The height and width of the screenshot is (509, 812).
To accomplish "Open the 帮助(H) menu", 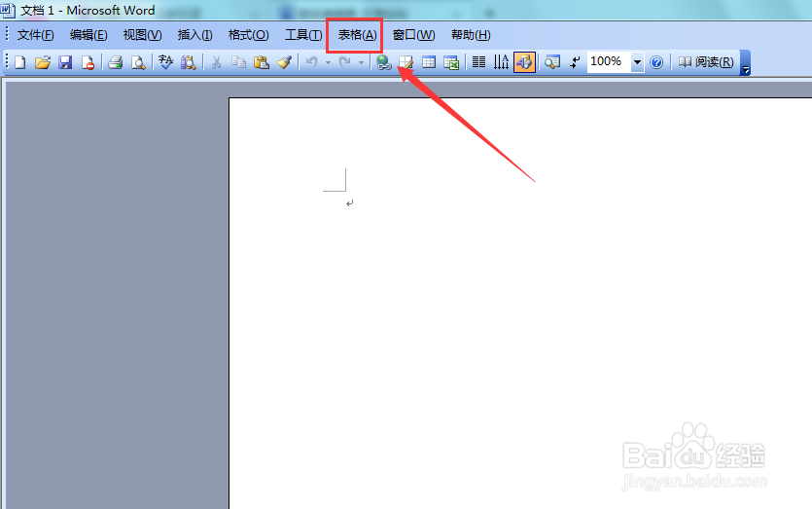I will 471,35.
